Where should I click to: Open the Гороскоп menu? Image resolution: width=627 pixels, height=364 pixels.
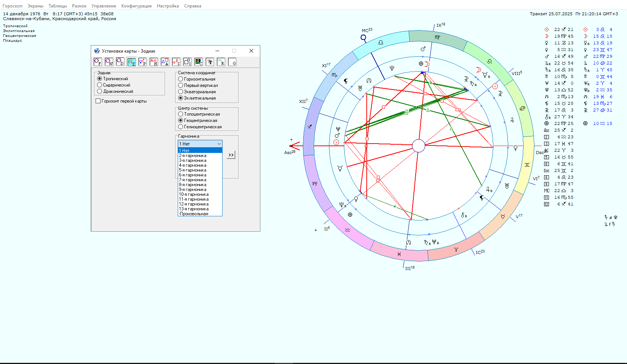tap(12, 6)
